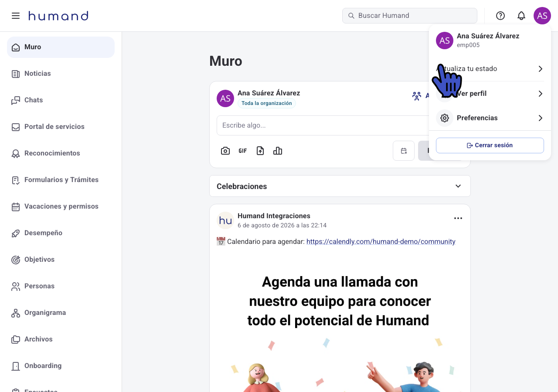Open the notifications bell

click(x=521, y=16)
